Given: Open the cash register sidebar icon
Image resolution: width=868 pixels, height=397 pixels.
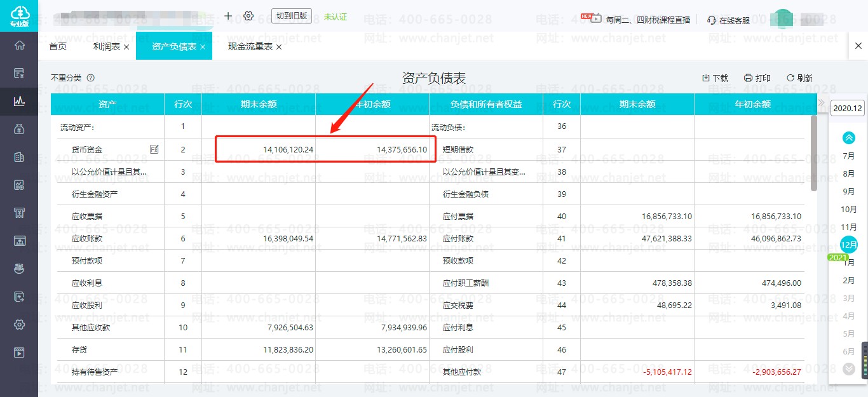Looking at the screenshot, I should (19, 213).
